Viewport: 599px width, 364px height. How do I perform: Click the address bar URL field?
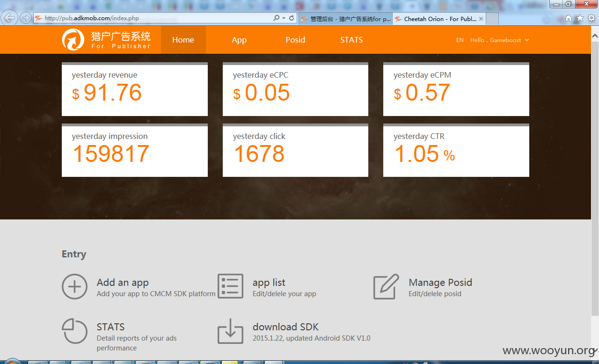tap(157, 18)
